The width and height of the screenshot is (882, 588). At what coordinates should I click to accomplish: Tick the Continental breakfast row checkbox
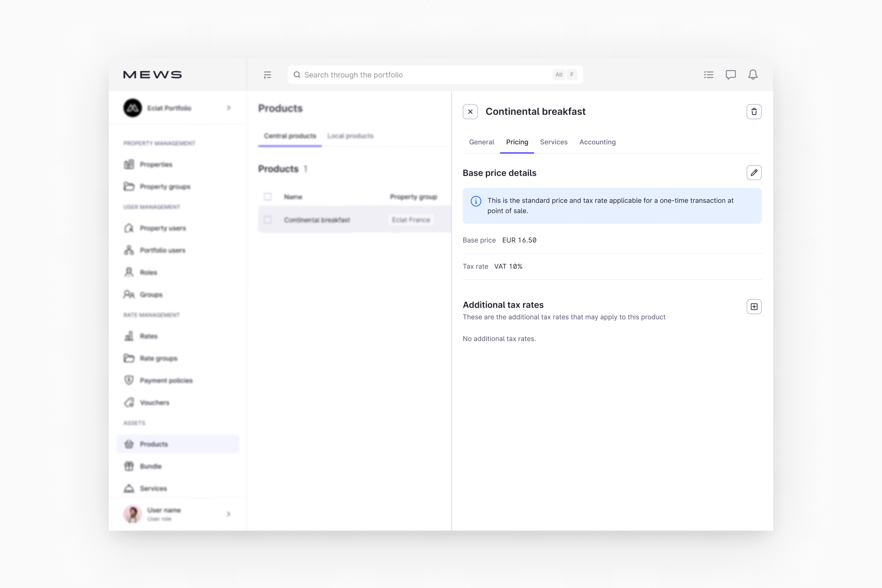coord(268,220)
